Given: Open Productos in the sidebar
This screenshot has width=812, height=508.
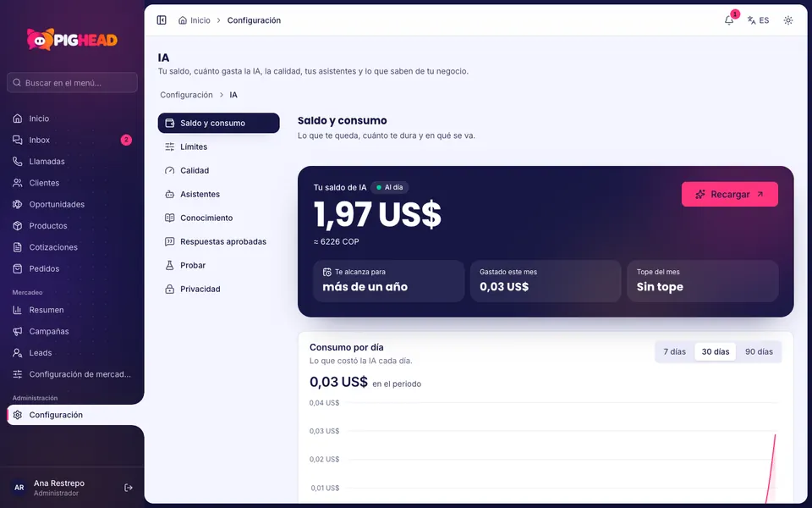Looking at the screenshot, I should pos(72,225).
